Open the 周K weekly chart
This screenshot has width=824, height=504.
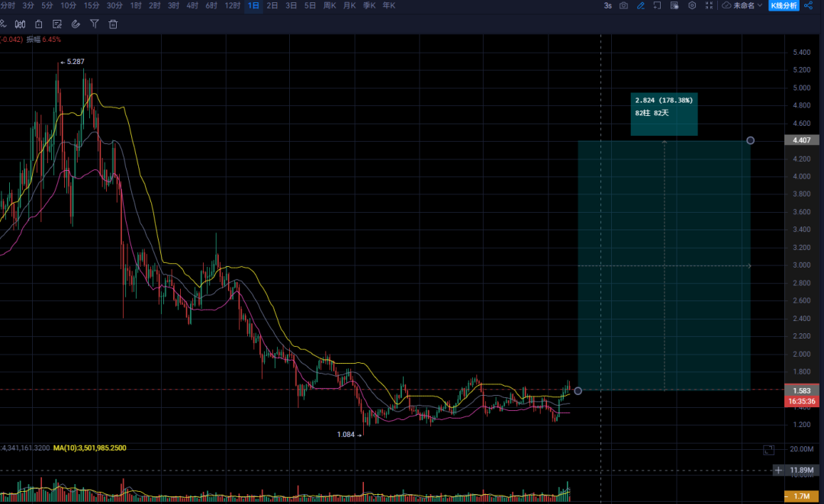pos(330,6)
